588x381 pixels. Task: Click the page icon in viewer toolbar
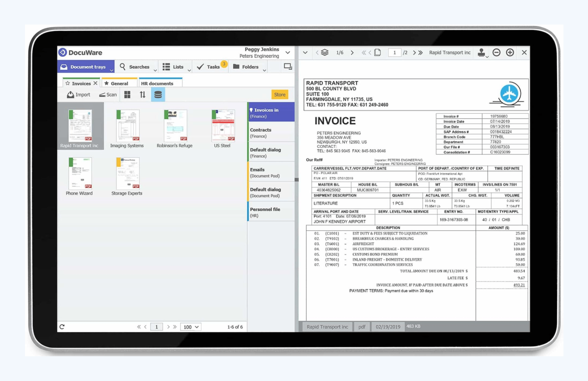coord(378,52)
